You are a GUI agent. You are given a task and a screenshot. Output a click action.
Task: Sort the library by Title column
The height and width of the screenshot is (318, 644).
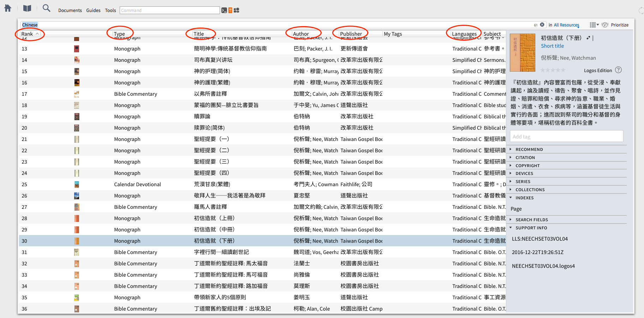click(199, 34)
